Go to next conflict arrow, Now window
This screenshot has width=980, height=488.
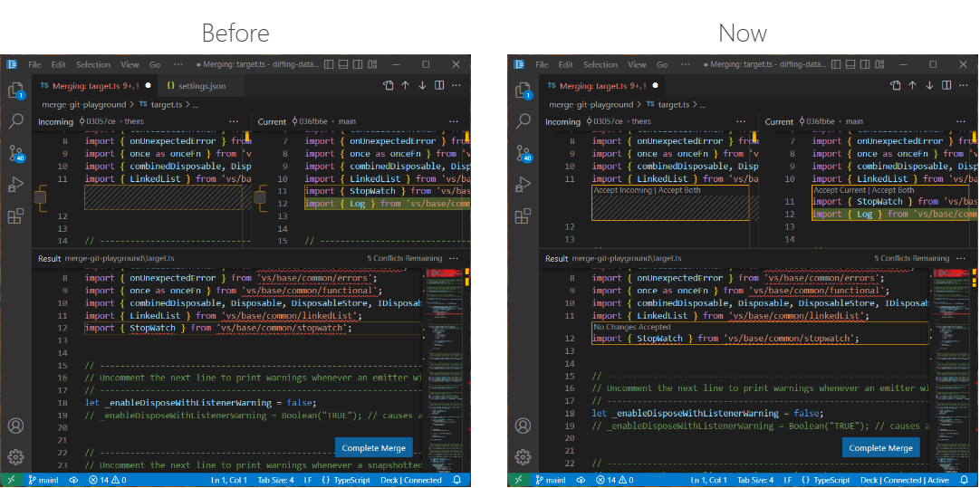pos(929,85)
